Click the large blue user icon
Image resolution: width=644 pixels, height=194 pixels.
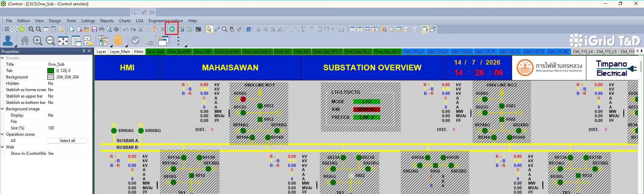pyautogui.click(x=8, y=41)
